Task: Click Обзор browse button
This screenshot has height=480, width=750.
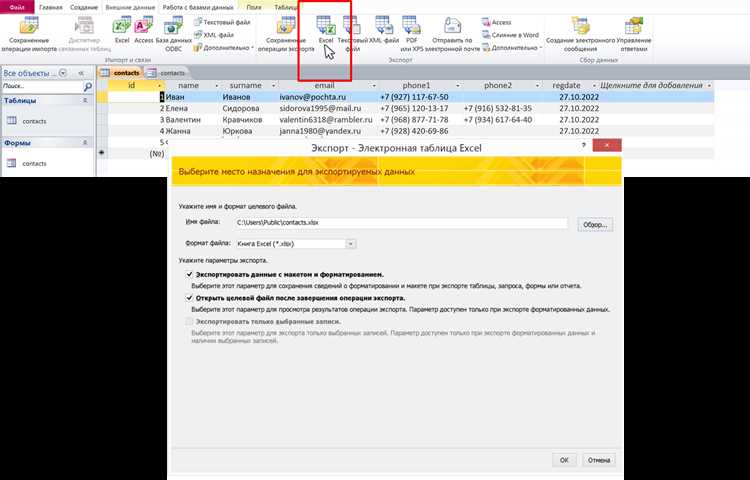Action: pyautogui.click(x=595, y=224)
